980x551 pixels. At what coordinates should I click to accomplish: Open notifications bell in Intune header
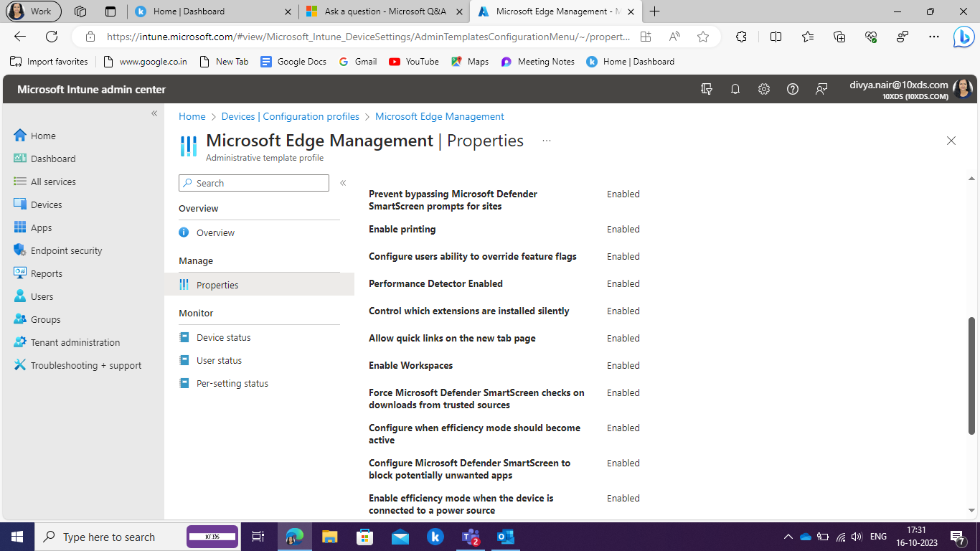(x=735, y=89)
